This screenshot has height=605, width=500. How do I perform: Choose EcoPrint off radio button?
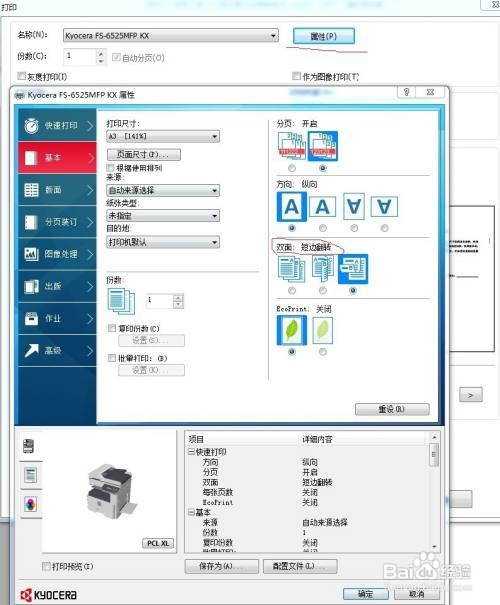click(292, 352)
